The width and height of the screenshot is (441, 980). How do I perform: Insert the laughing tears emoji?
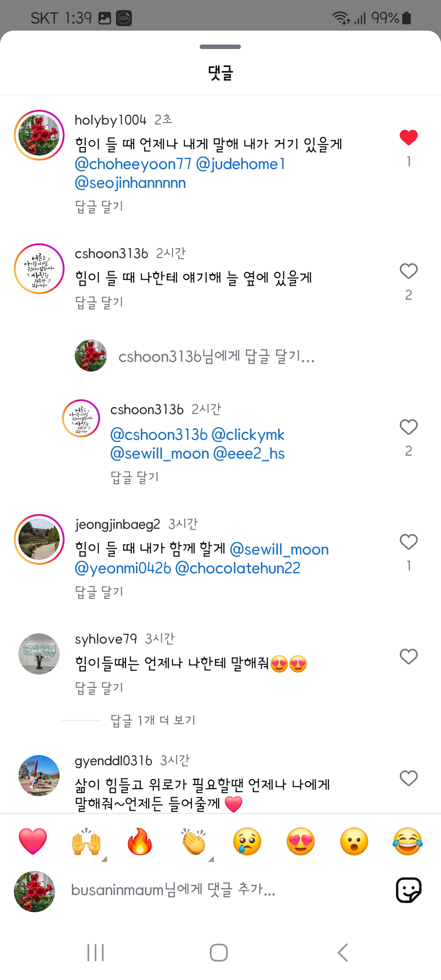coord(408,842)
